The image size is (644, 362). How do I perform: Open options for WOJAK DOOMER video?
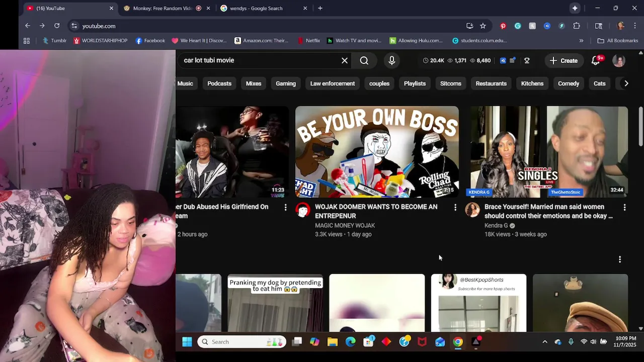click(455, 207)
